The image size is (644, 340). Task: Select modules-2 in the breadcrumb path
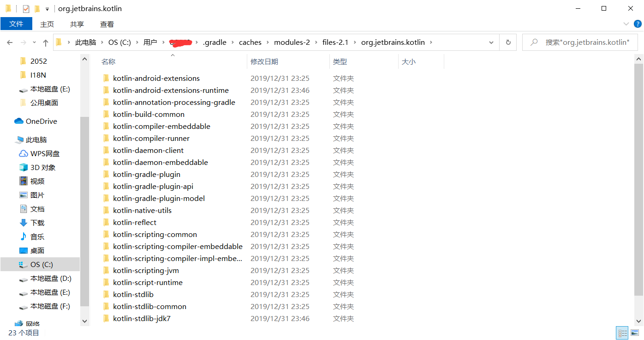coord(292,42)
